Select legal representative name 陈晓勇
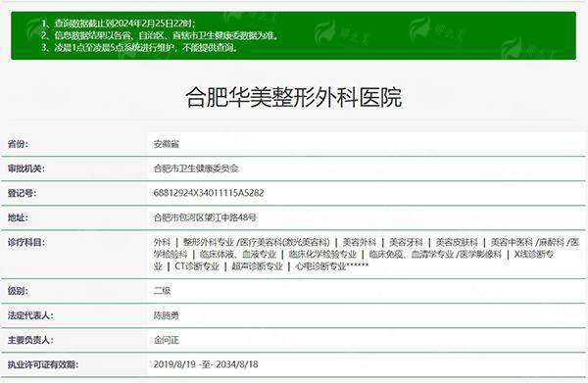588x383 pixels. coord(167,315)
